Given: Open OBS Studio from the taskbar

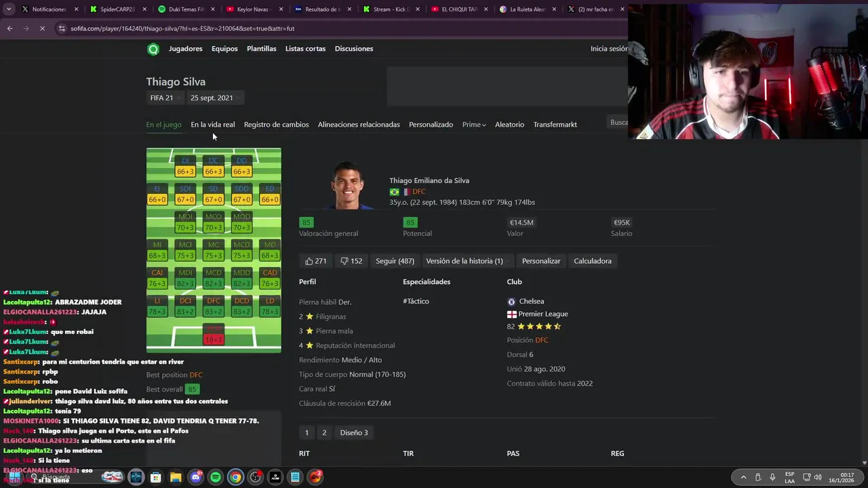Looking at the screenshot, I should tap(255, 477).
